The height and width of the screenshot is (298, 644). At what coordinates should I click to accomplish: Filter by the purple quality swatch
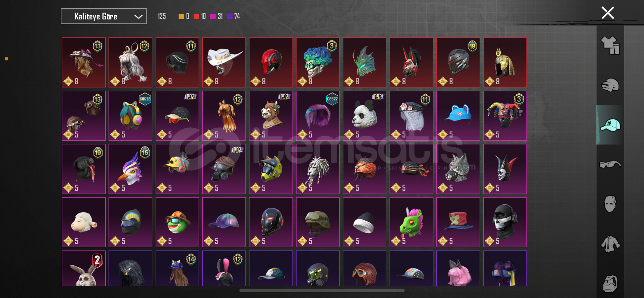click(230, 16)
